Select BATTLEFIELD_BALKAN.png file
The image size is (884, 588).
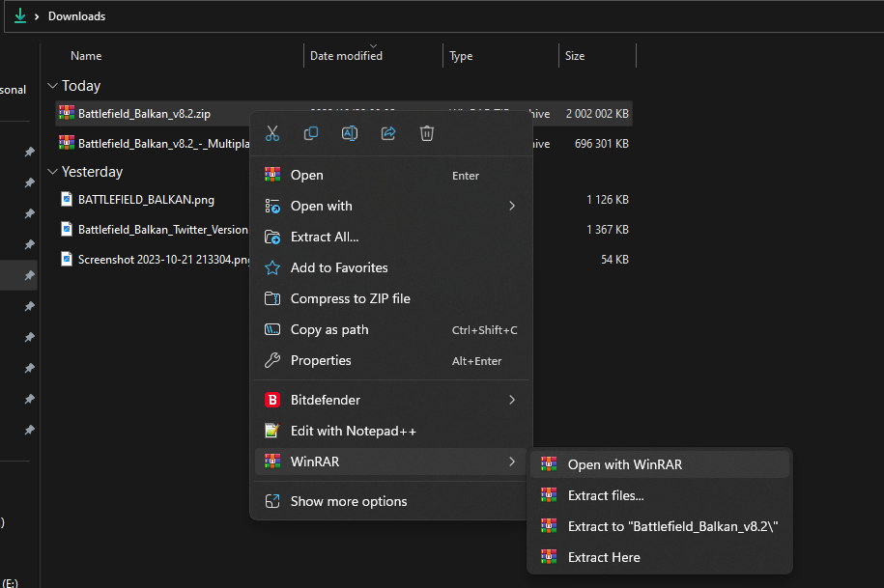tap(146, 200)
